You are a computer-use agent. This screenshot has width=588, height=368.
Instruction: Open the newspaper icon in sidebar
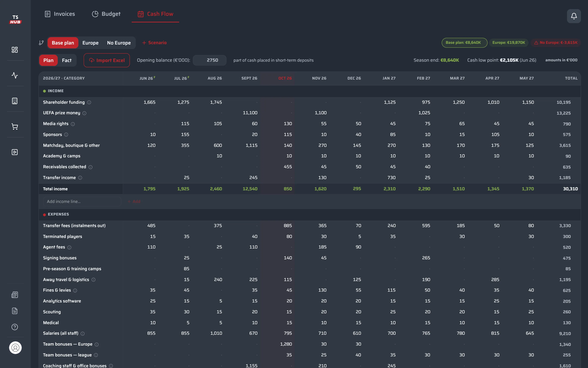pos(15,295)
